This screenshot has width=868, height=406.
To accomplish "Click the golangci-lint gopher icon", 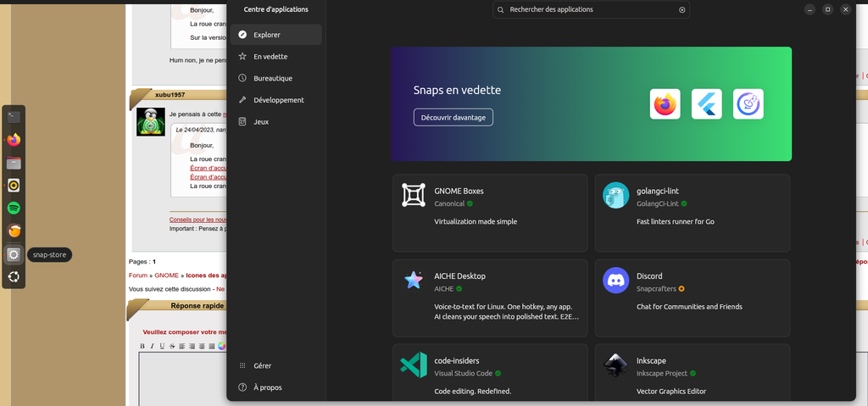I will click(615, 195).
